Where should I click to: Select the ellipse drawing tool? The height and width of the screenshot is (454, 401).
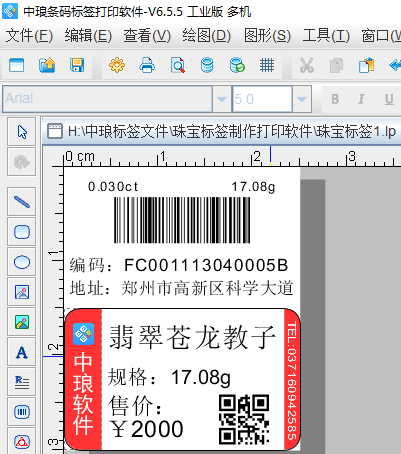tap(22, 262)
